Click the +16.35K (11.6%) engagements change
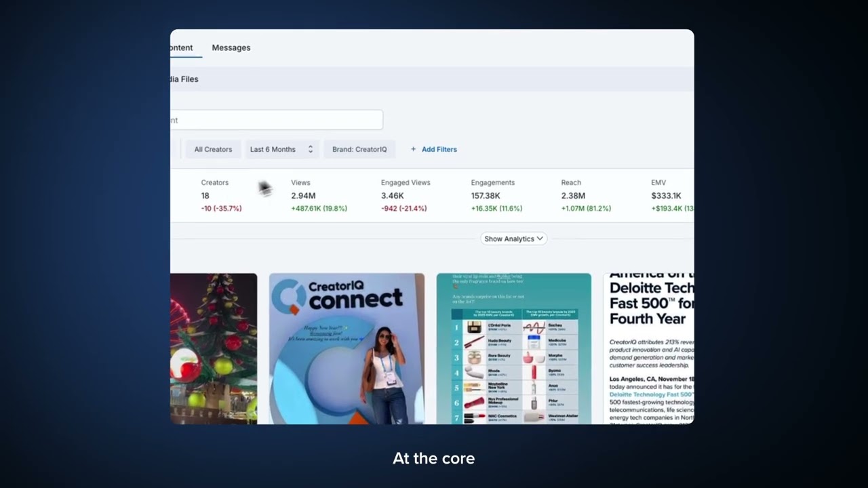 496,208
